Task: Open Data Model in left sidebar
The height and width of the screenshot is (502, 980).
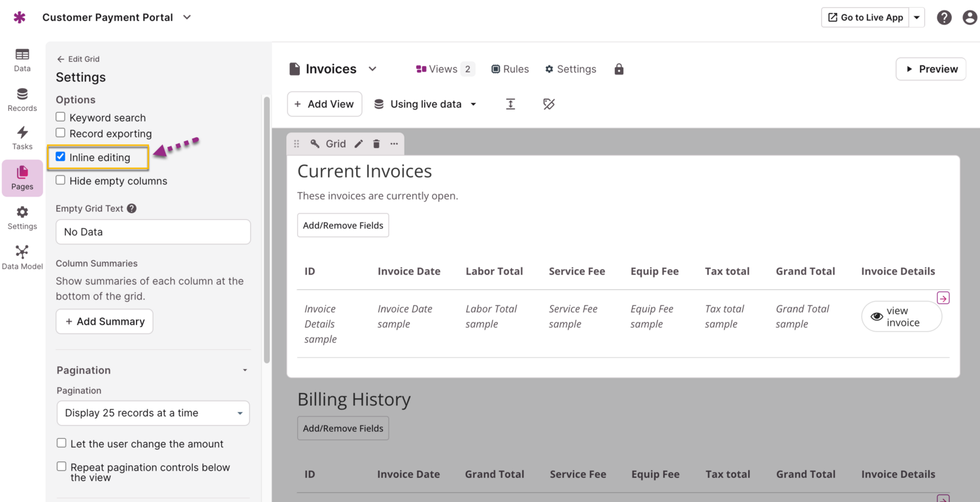Action: pyautogui.click(x=22, y=257)
